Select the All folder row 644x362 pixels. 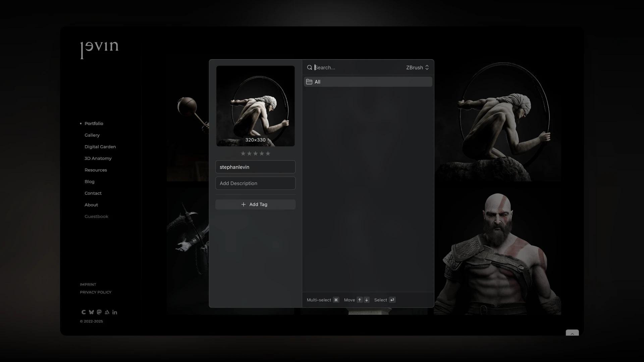368,82
